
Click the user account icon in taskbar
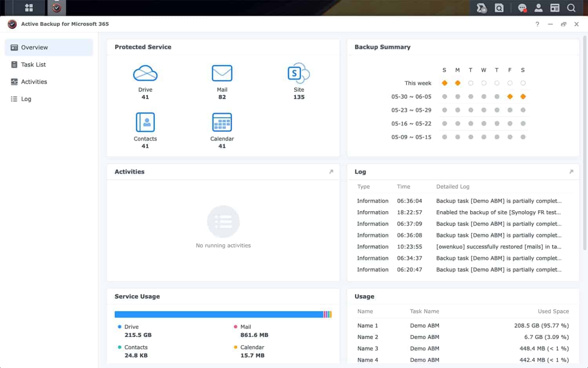538,7
